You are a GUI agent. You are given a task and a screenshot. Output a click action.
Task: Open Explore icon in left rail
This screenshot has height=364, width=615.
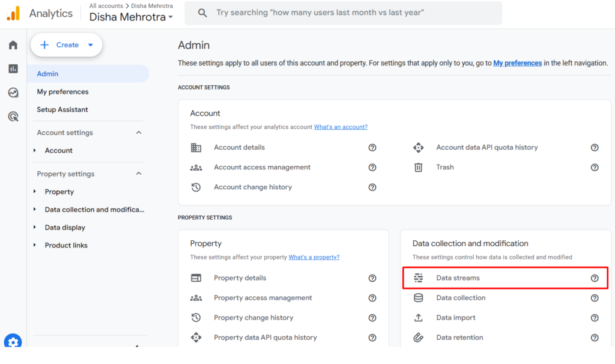tap(13, 93)
